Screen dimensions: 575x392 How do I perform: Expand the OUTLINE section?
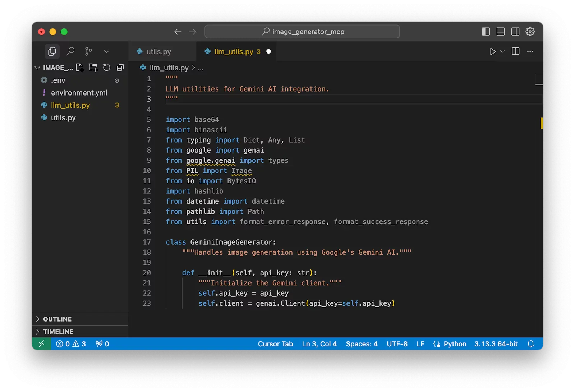80,319
